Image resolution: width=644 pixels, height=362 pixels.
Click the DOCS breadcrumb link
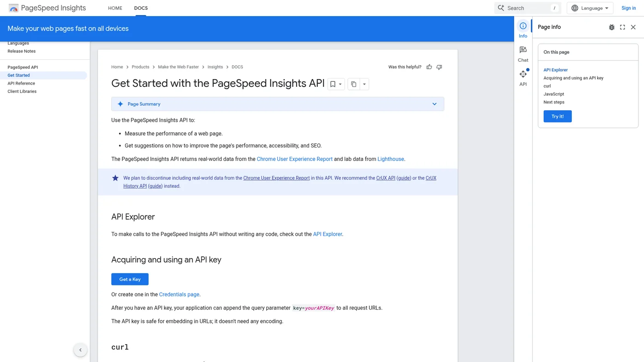237,67
